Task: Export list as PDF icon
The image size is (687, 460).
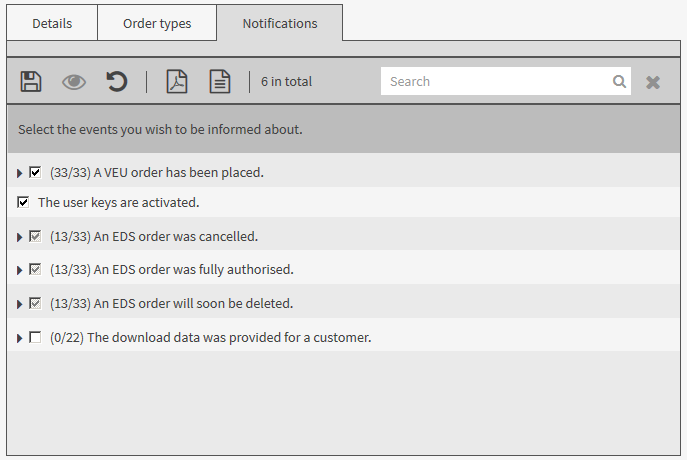Action: tap(177, 81)
